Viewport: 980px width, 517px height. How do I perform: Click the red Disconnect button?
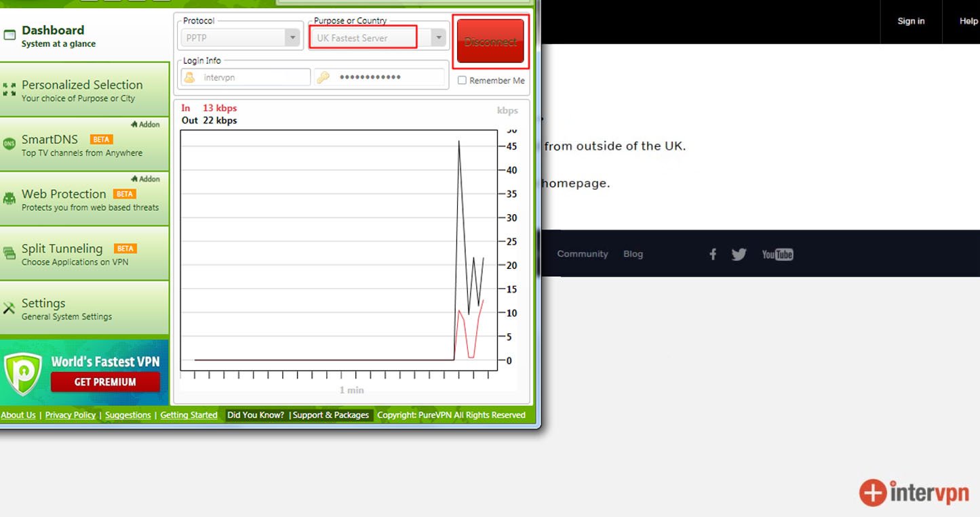click(x=490, y=41)
